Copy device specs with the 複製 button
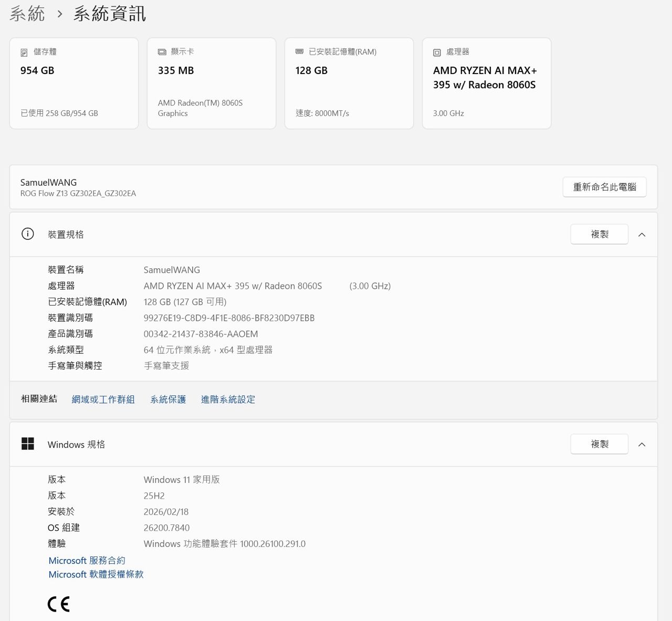 point(599,234)
